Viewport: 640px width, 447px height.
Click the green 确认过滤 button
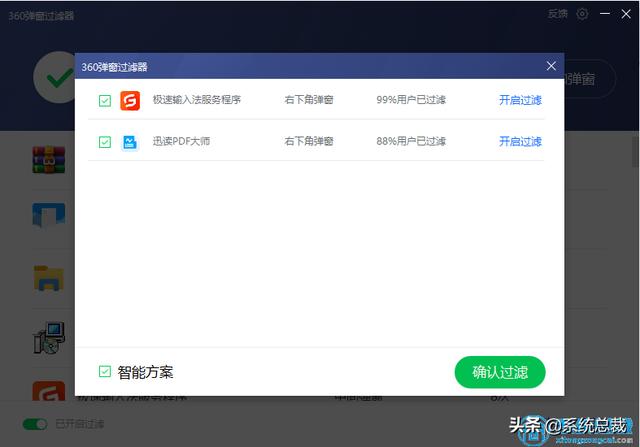(x=500, y=372)
